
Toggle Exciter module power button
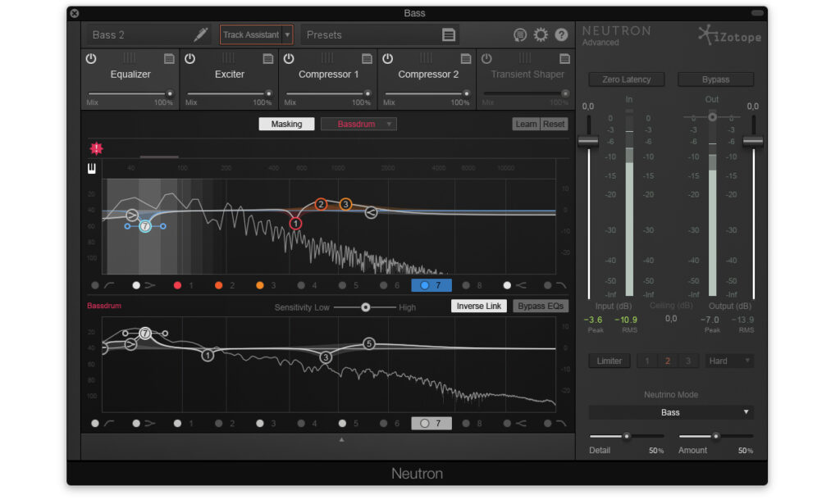coord(189,58)
